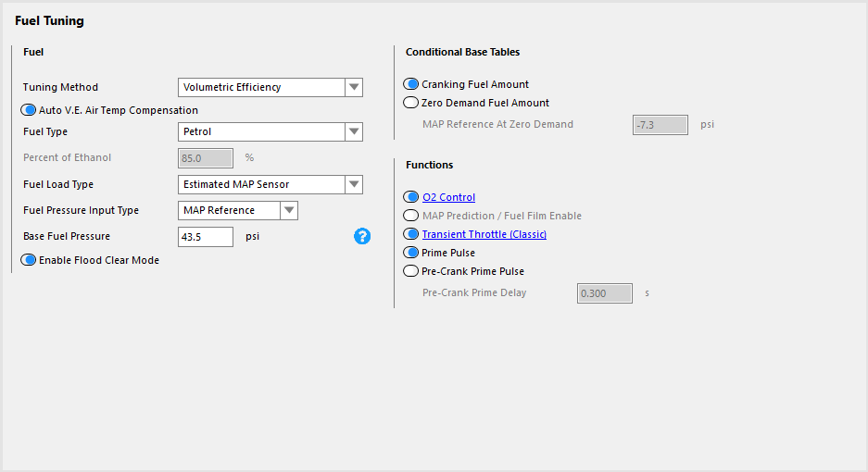Toggle Auto V.E. Air Temp Compensation
This screenshot has width=868, height=472.
(28, 110)
